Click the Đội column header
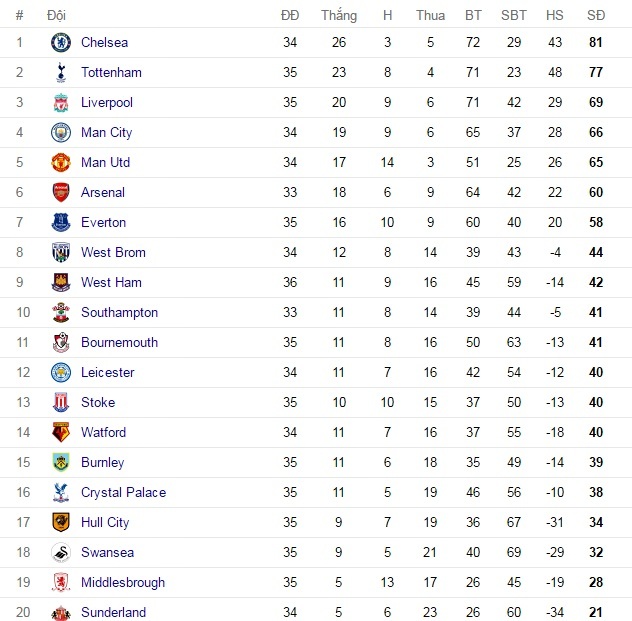This screenshot has width=632, height=621. (57, 15)
